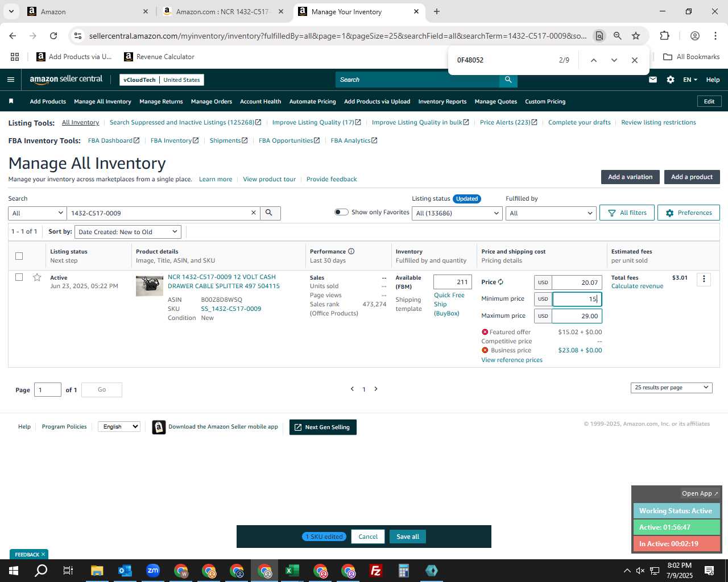
Task: Click the Next Gen Selling button
Action: point(323,427)
